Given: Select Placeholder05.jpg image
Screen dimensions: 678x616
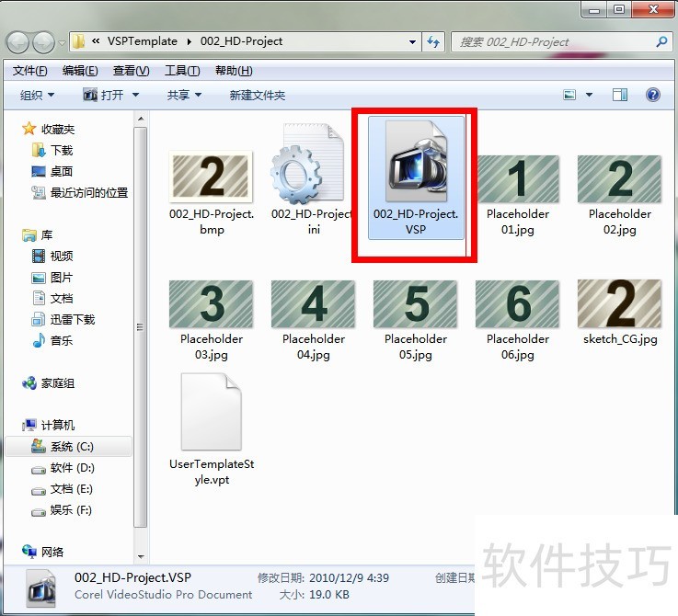Looking at the screenshot, I should (416, 320).
